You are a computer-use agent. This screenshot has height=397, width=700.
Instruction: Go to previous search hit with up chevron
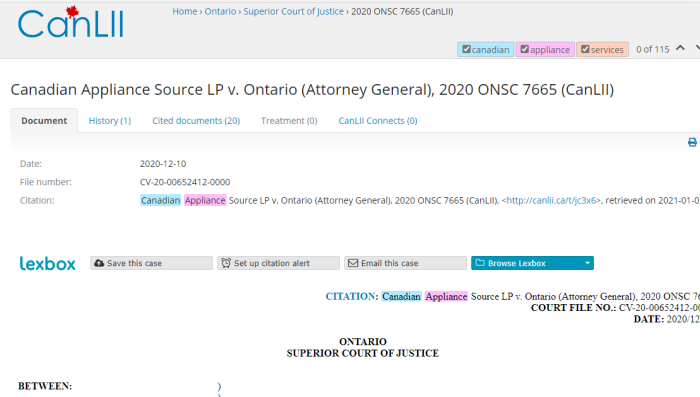tap(680, 48)
